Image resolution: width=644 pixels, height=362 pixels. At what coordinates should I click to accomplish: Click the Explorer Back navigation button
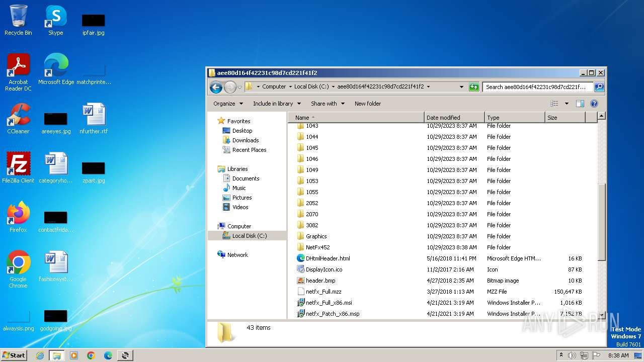pos(216,87)
